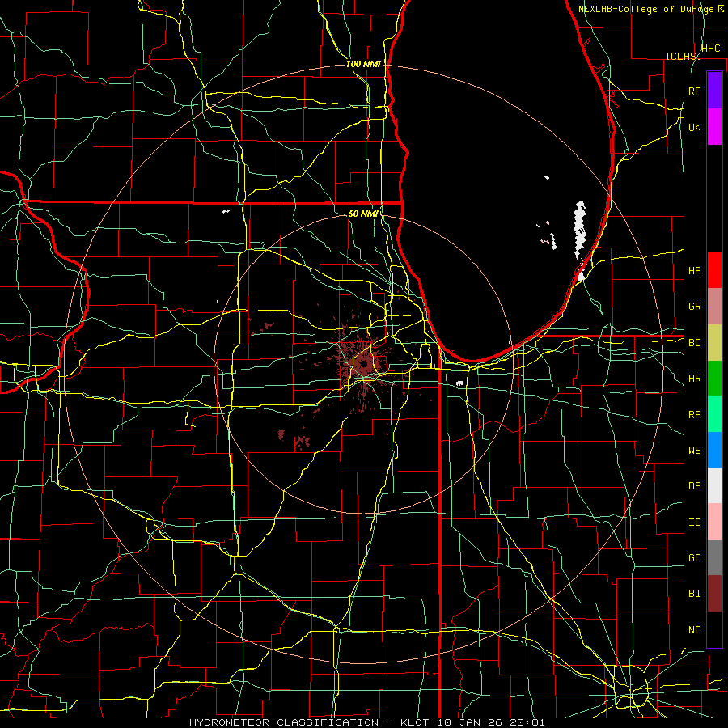Select the GR legend color block

pyautogui.click(x=714, y=306)
